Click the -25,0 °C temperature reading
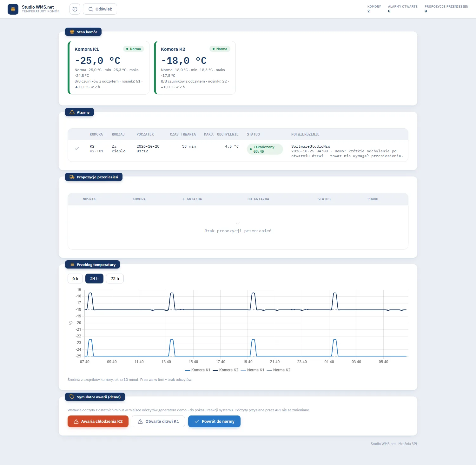The width and height of the screenshot is (476, 465). click(97, 60)
